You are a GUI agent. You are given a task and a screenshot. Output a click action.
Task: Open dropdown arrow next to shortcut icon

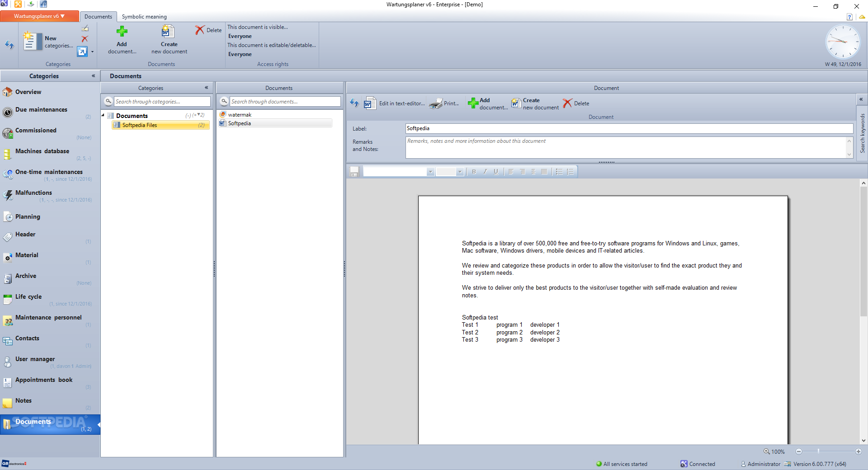tap(92, 52)
